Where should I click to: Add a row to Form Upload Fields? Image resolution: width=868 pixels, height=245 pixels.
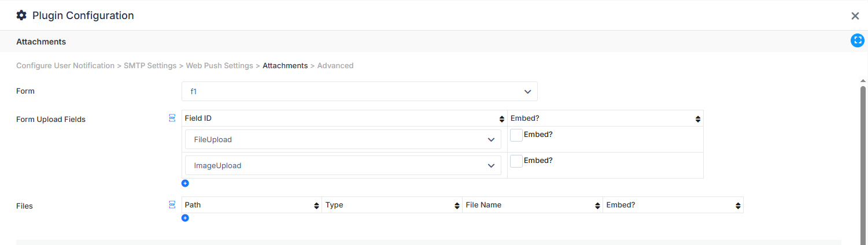point(185,183)
